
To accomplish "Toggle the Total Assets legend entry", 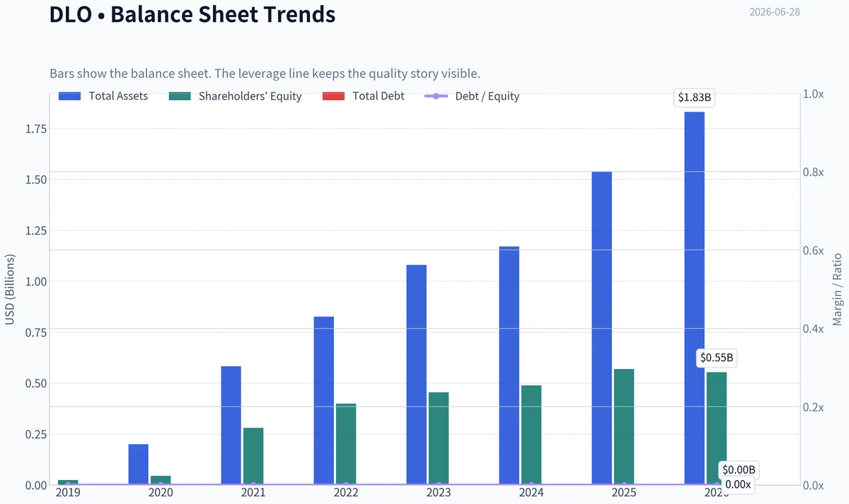I will click(x=104, y=96).
